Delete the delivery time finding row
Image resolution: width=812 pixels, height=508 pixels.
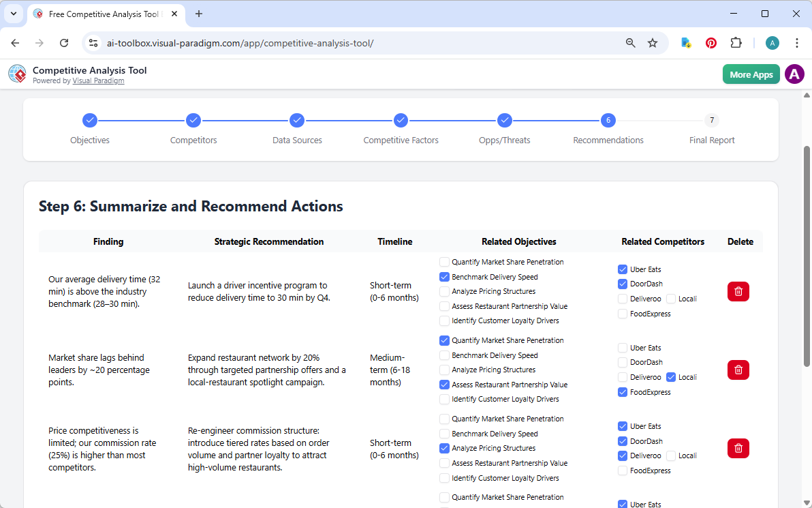point(738,291)
